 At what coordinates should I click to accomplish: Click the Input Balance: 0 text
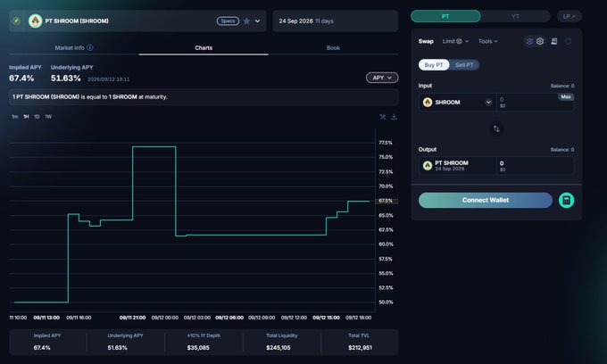[562, 86]
